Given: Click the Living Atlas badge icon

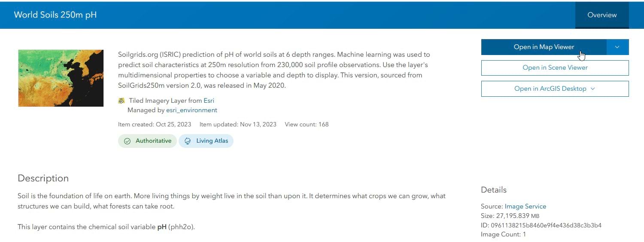Looking at the screenshot, I should (187, 141).
